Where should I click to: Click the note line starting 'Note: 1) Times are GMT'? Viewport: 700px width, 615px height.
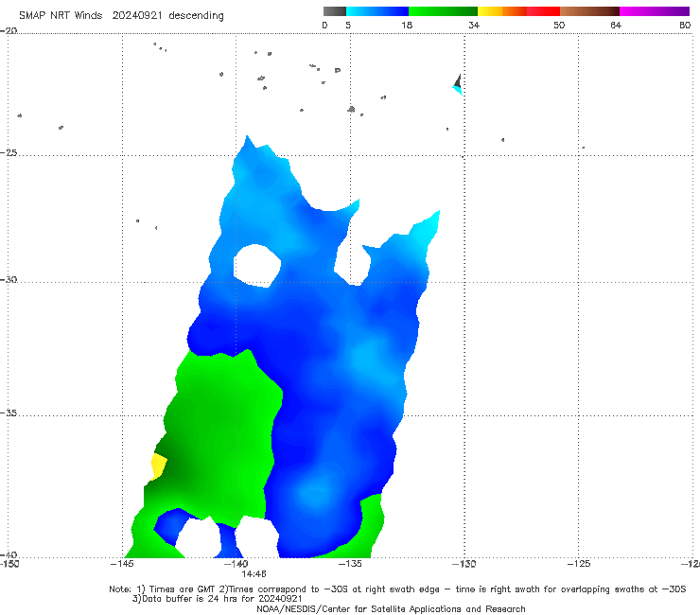tap(397, 589)
